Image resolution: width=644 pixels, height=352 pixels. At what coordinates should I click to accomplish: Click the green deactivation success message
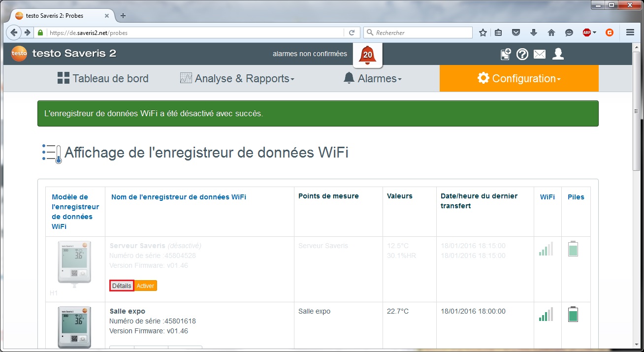click(318, 114)
